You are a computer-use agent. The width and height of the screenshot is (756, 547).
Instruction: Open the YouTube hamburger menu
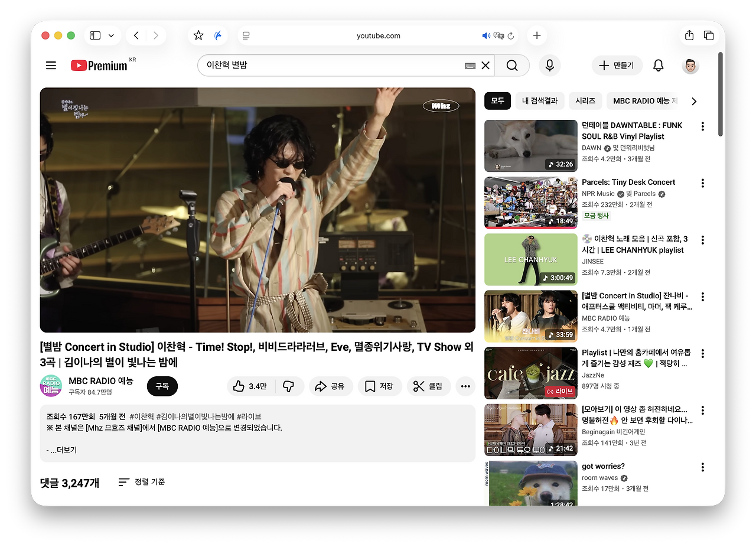coord(51,65)
